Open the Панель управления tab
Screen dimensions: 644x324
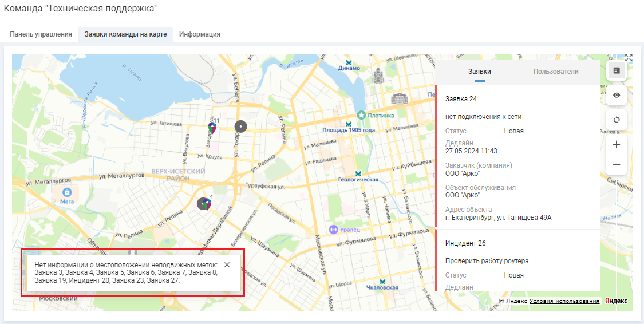[x=41, y=34]
